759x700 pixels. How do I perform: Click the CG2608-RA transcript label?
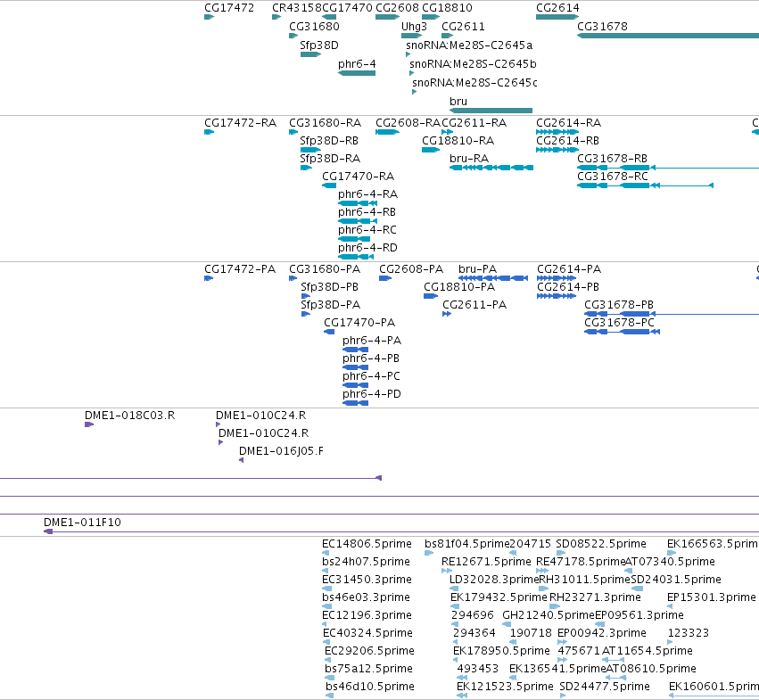[x=408, y=123]
